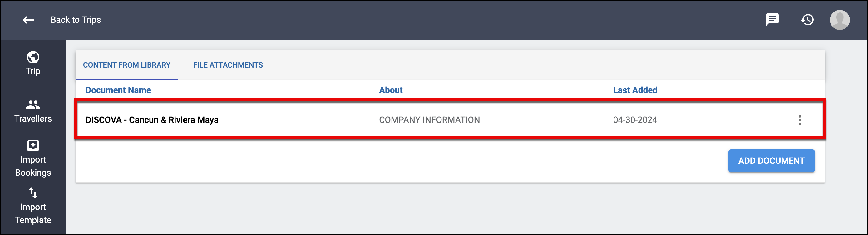
Task: Open the history clock icon
Action: point(807,20)
